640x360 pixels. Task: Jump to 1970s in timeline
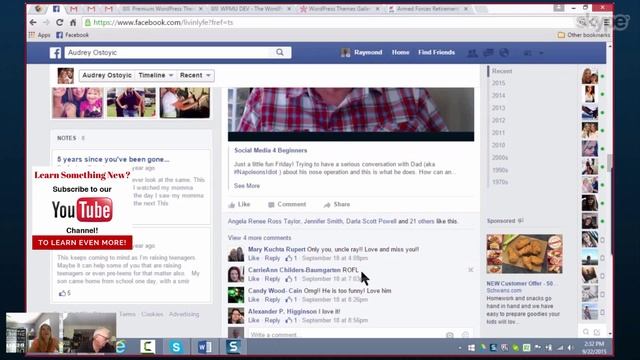[500, 182]
